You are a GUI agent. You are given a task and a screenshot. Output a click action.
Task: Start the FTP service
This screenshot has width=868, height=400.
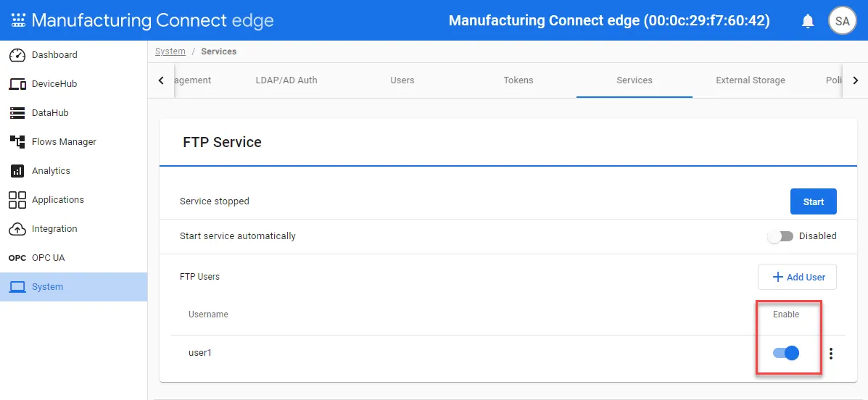pos(813,201)
